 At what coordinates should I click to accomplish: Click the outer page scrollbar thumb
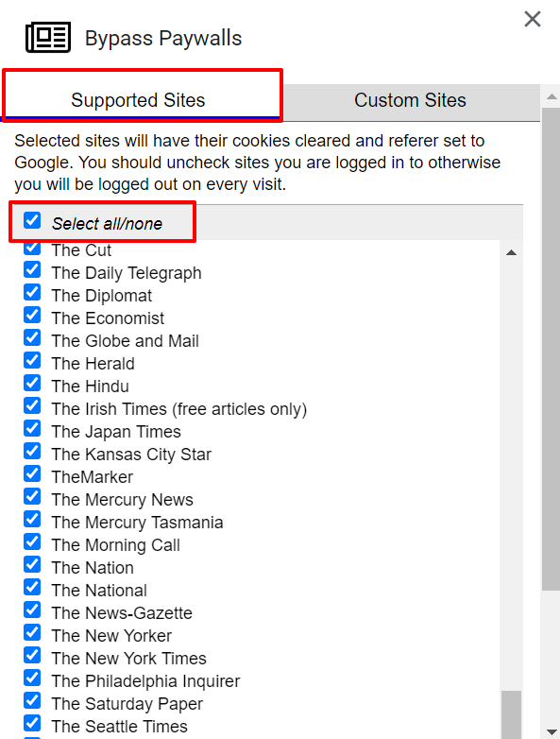tap(552, 349)
